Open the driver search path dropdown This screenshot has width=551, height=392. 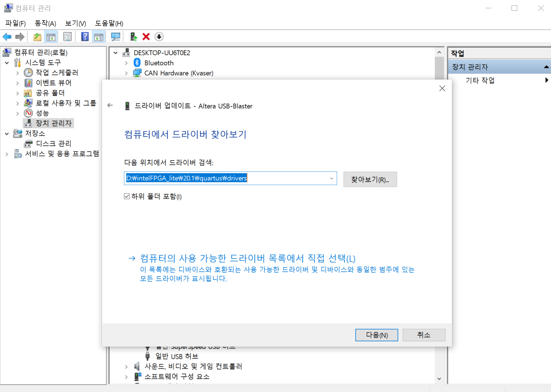click(331, 178)
